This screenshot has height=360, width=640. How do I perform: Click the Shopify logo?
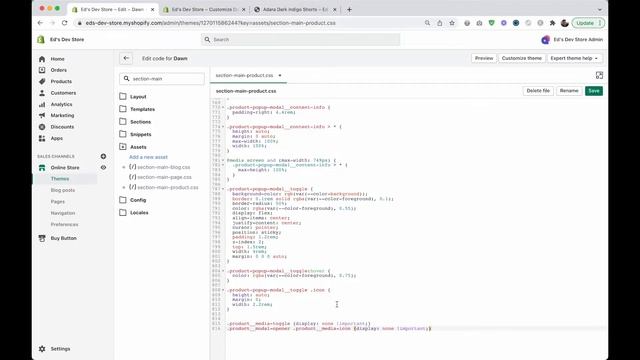pos(41,40)
